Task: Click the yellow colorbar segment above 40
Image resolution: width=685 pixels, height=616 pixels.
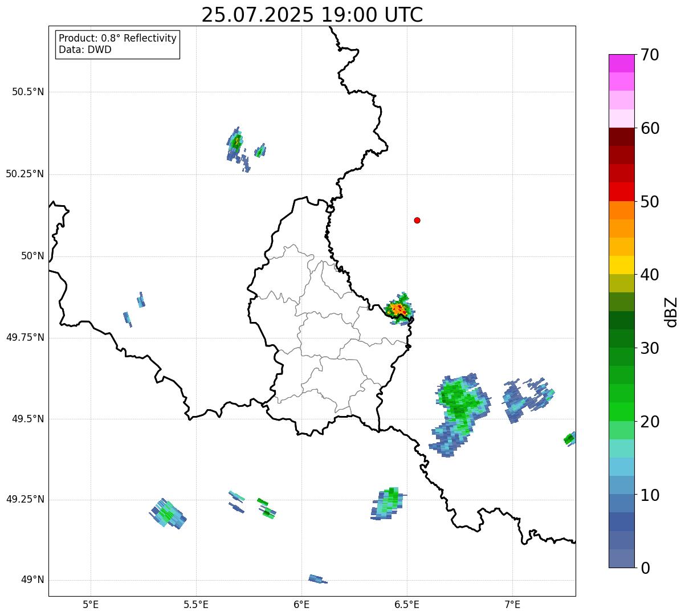Action: (x=621, y=265)
